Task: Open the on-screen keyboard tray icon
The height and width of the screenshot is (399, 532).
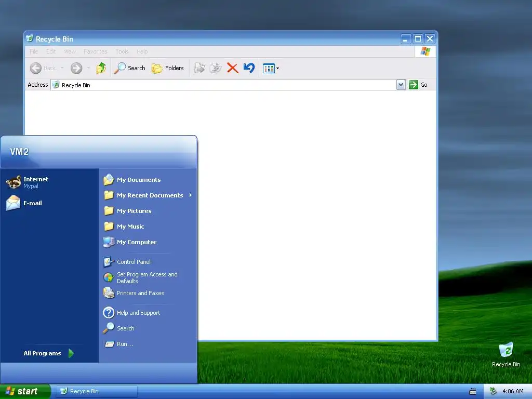Action: coord(472,392)
